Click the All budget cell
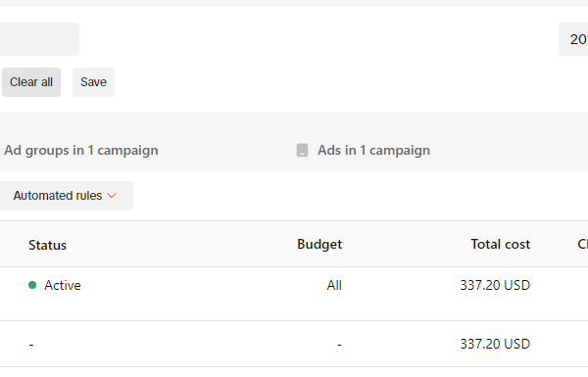 [x=334, y=285]
